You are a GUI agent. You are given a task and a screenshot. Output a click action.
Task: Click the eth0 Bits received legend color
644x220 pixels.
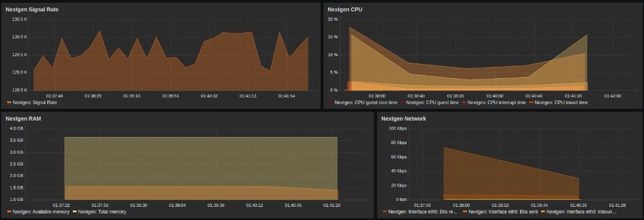pos(385,212)
